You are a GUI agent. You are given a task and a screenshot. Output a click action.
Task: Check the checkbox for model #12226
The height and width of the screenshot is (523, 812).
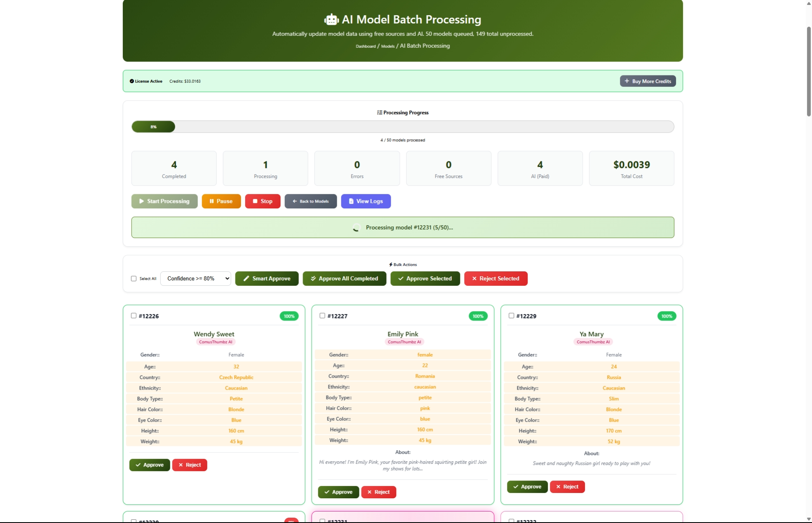click(134, 315)
